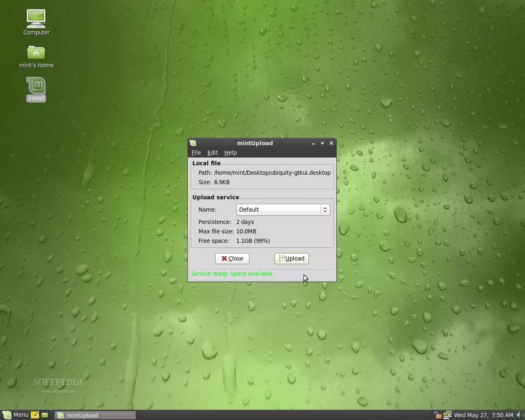Viewport: 525px width, 420px height.
Task: Click the combo box stepper arrows
Action: pos(324,210)
